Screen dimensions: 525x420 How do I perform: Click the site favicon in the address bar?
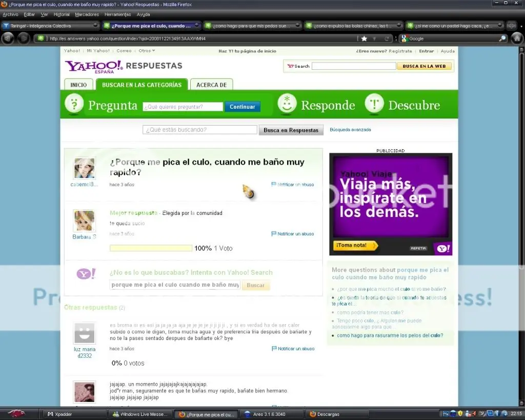[41, 38]
